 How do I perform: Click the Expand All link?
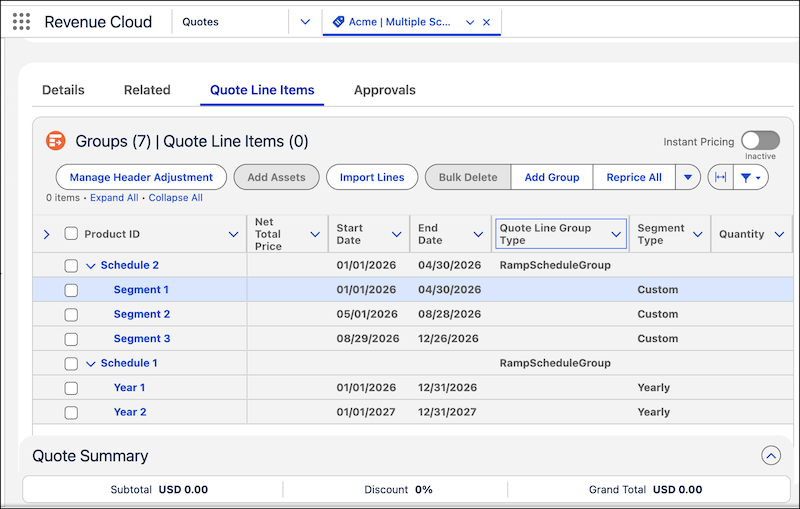tap(114, 197)
